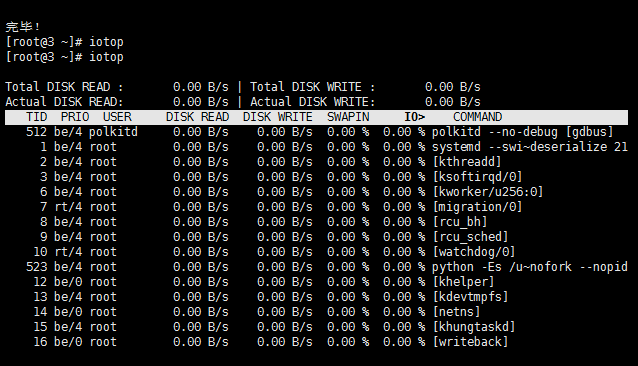Image resolution: width=638 pixels, height=366 pixels.
Task: Click the Total DISK WRITE 0.00 B/s value
Action: (x=452, y=87)
